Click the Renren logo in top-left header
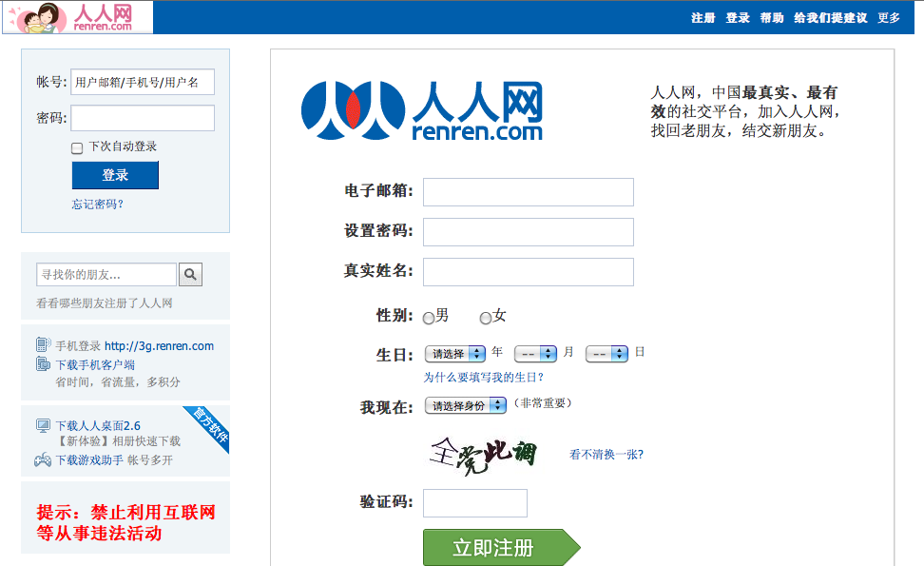Viewport: 924px width, 566px height. point(78,17)
